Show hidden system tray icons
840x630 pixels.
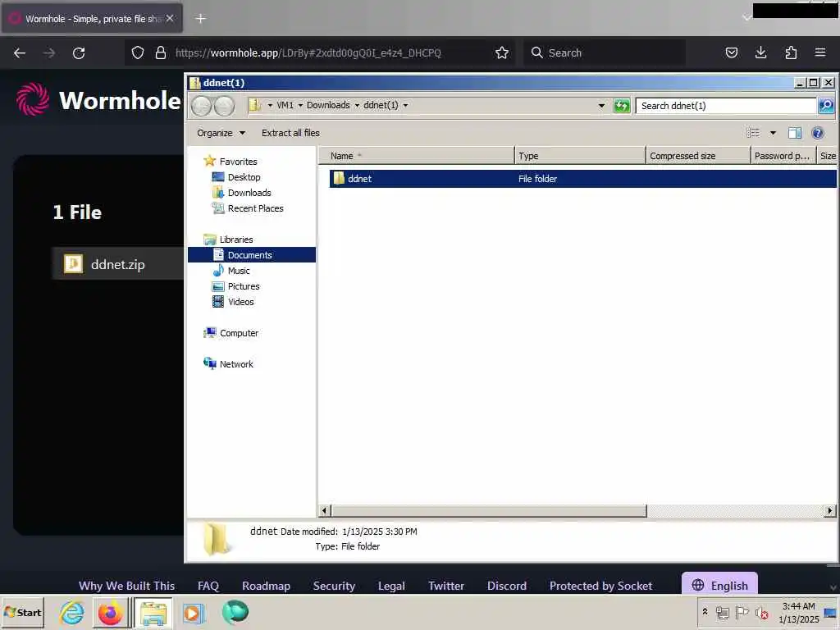point(705,611)
